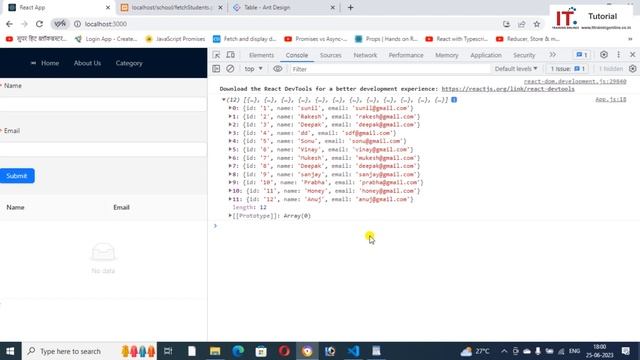640x360 pixels.
Task: Open DevTools customize menu with three dots
Action: pos(619,55)
